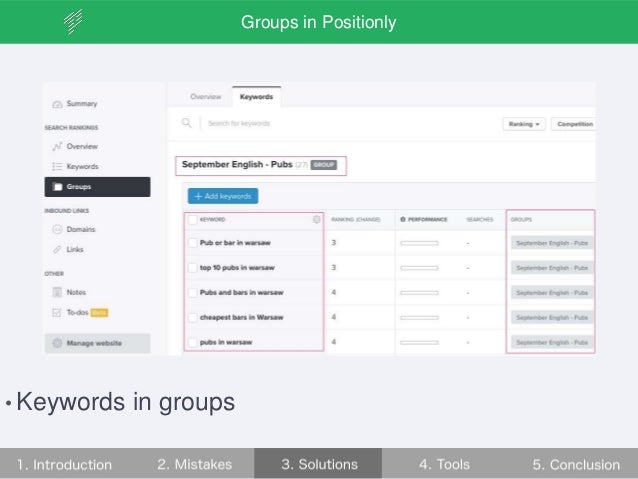Image resolution: width=638 pixels, height=479 pixels.
Task: Check the box for 'top 10 pubs in warsaw'
Action: (x=192, y=268)
